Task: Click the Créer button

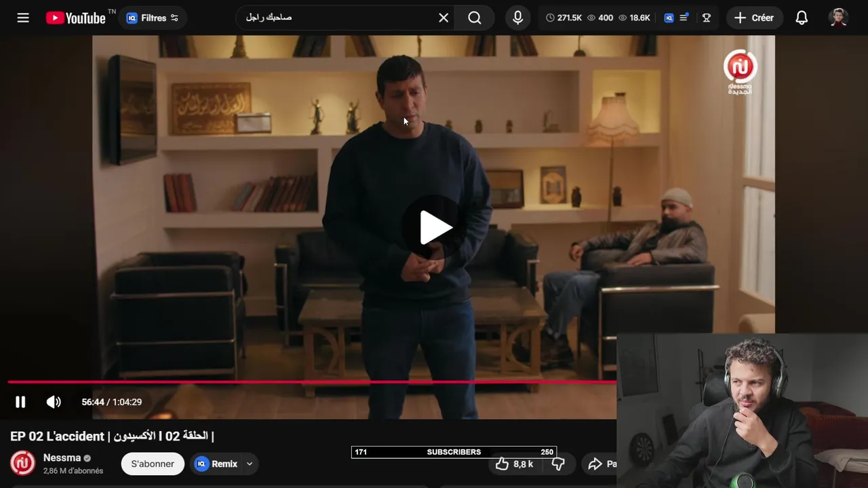Action: (754, 18)
